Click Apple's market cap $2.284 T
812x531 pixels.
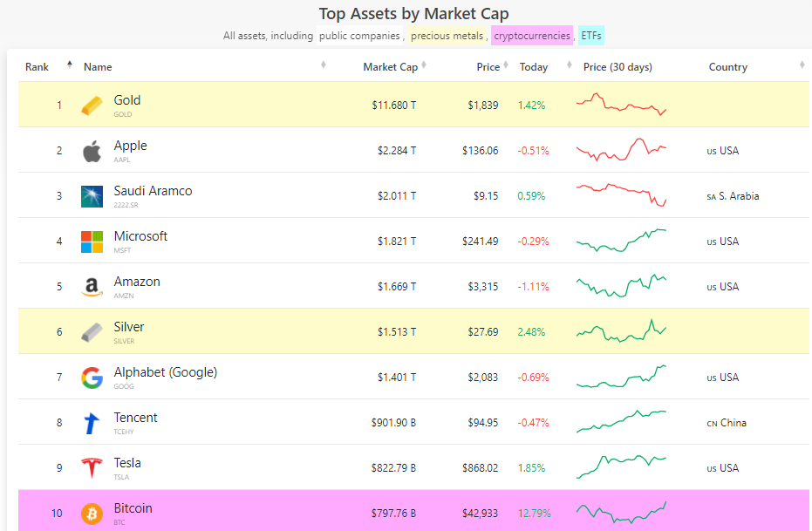397,151
